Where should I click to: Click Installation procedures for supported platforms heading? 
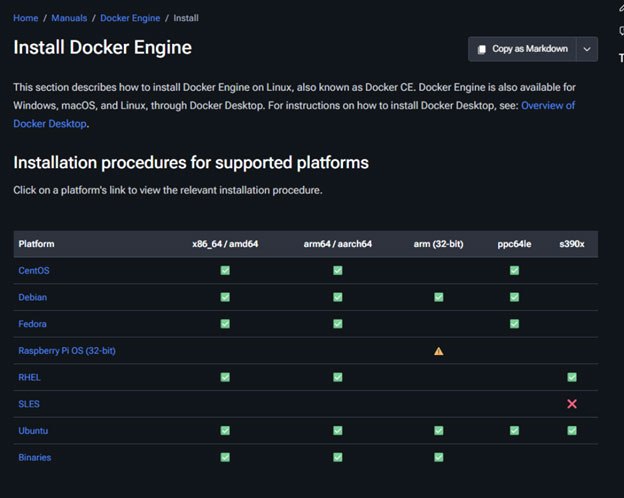pos(191,163)
